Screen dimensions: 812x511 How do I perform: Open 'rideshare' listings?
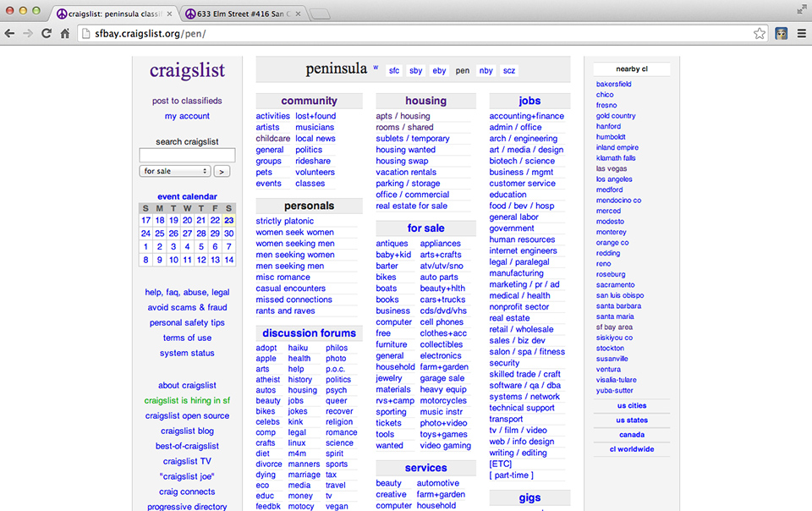(313, 161)
